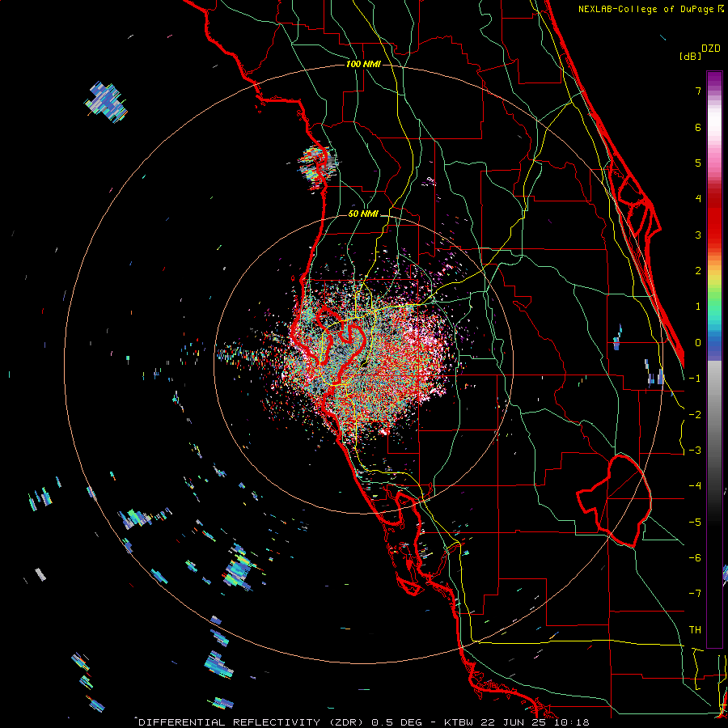This screenshot has height=728, width=728.
Task: Click the [dB] unit label
Action: point(690,56)
